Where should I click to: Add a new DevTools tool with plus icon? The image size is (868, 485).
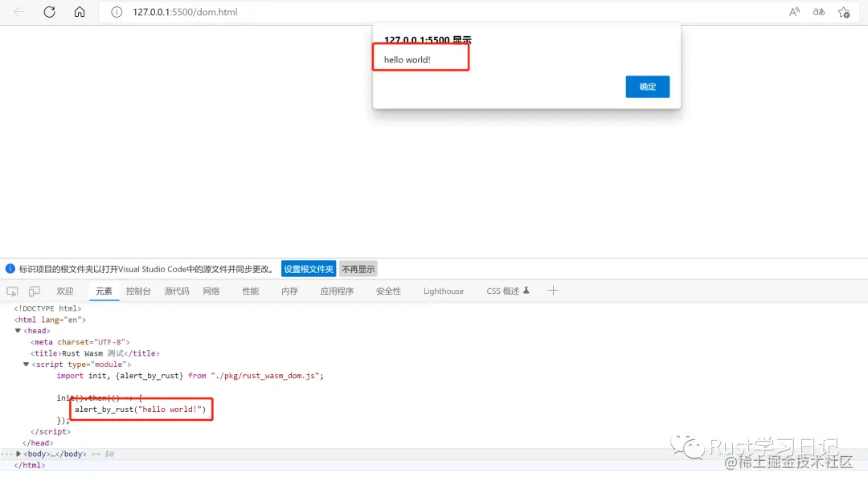click(x=553, y=291)
